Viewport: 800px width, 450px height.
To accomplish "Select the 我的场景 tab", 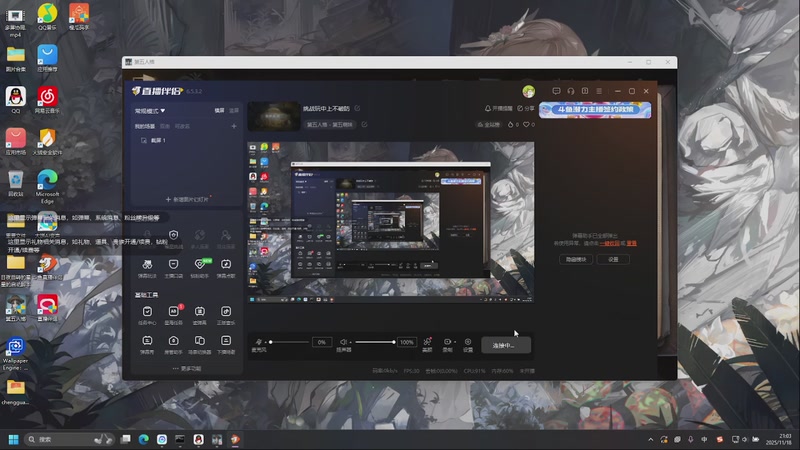I will pyautogui.click(x=144, y=126).
